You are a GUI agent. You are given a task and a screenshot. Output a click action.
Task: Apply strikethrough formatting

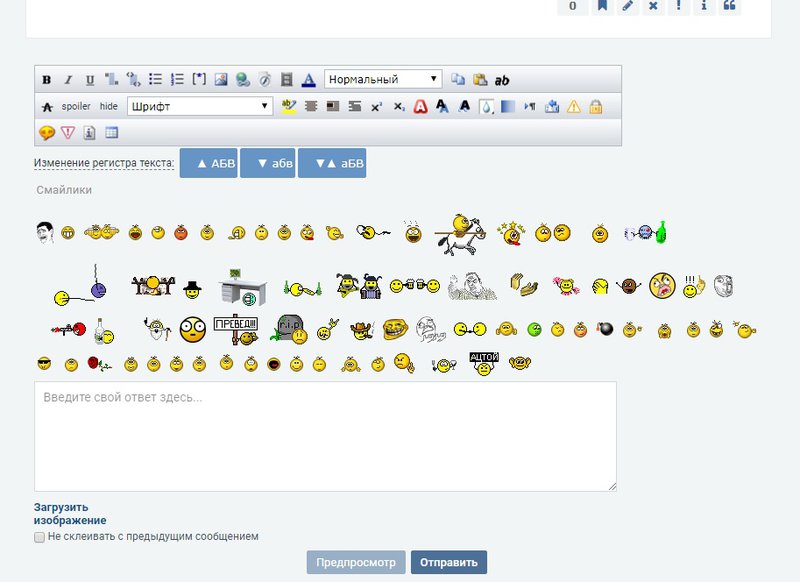(47, 106)
